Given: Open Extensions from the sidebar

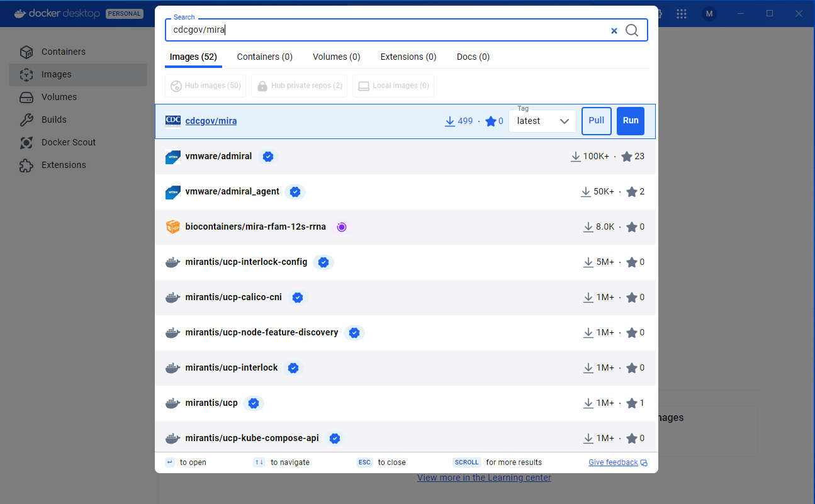Looking at the screenshot, I should pos(78,165).
